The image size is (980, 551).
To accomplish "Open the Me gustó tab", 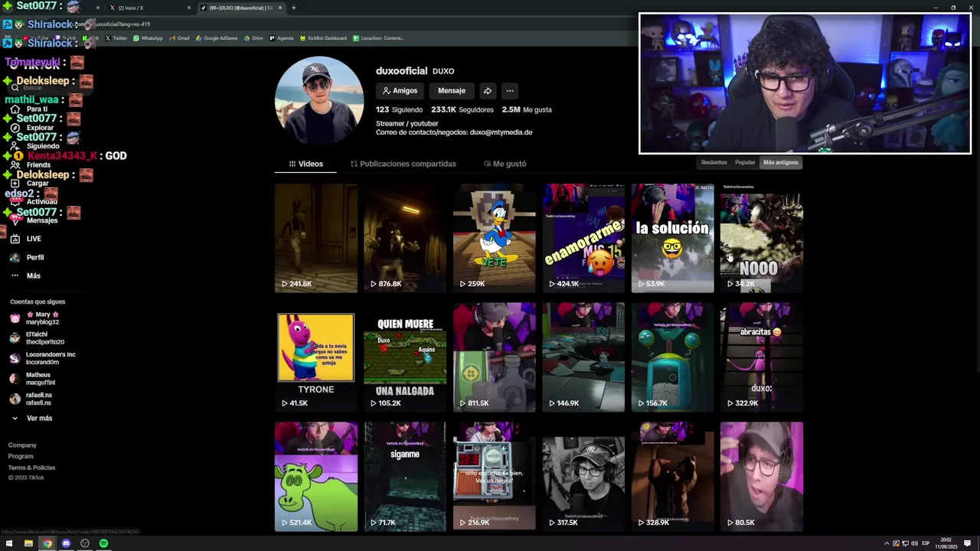I will tap(505, 164).
